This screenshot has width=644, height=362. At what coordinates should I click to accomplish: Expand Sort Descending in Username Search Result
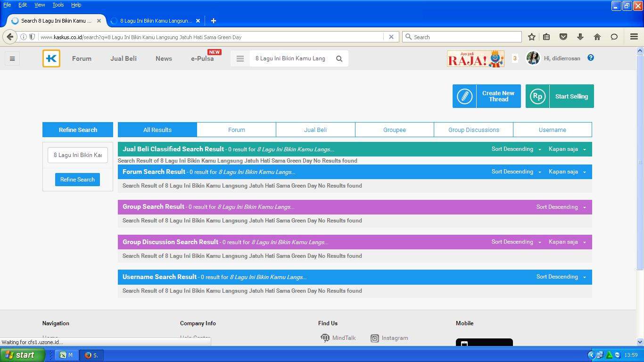(x=561, y=277)
